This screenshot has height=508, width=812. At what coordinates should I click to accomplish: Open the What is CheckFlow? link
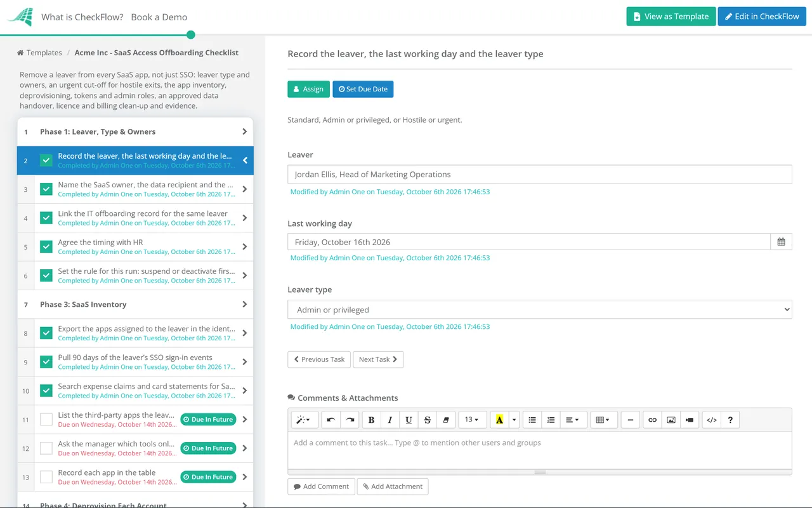(82, 17)
